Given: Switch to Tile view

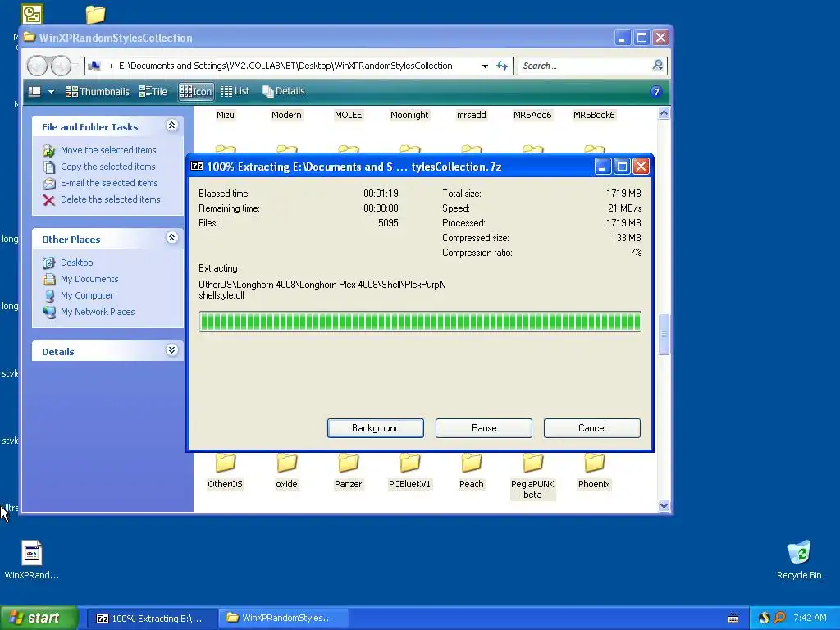Looking at the screenshot, I should tap(153, 92).
